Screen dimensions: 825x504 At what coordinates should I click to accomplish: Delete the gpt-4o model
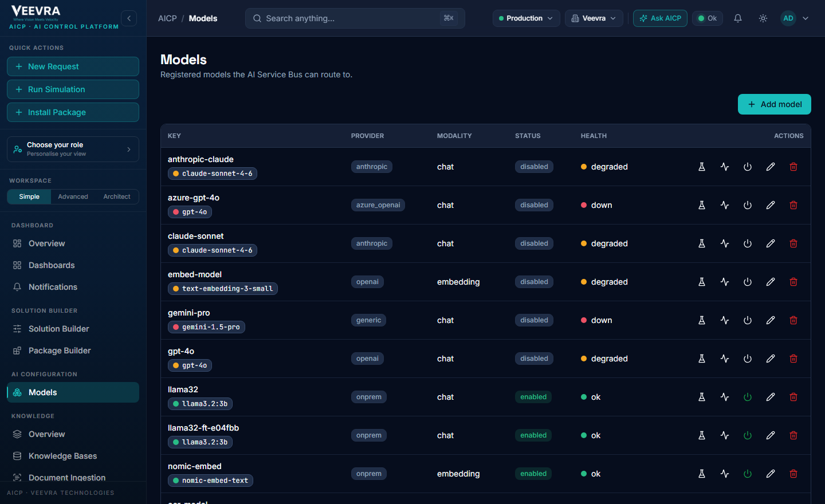click(793, 359)
